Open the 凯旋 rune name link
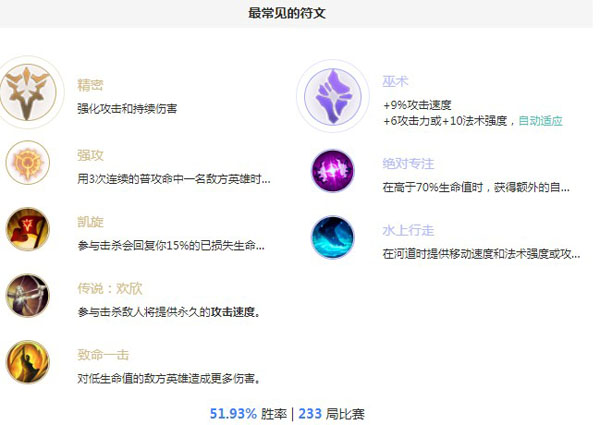600x425 pixels. click(90, 222)
